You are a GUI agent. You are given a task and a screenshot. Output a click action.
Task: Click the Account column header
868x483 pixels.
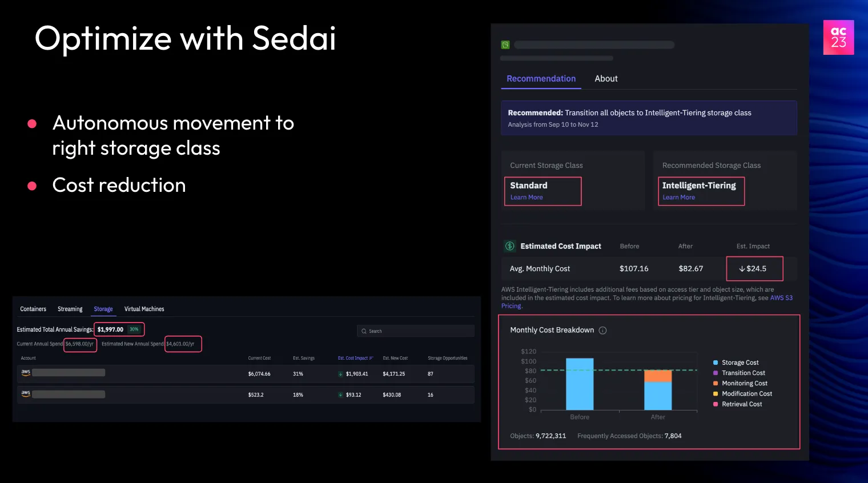click(x=28, y=358)
